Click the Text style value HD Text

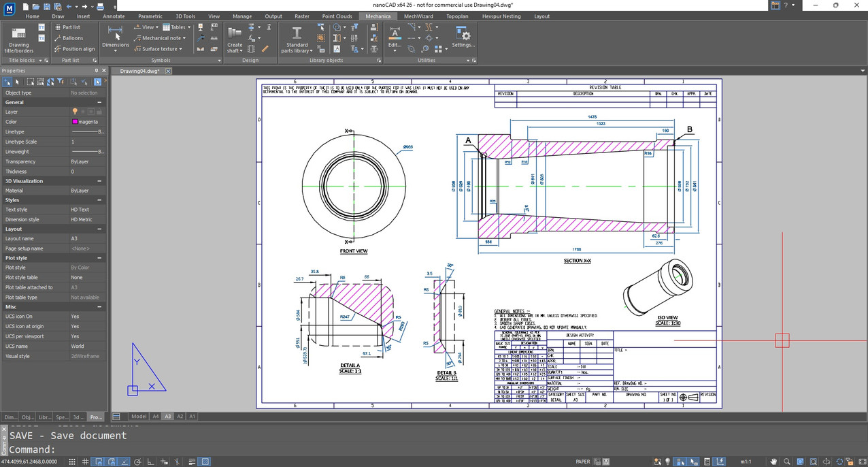click(x=87, y=210)
